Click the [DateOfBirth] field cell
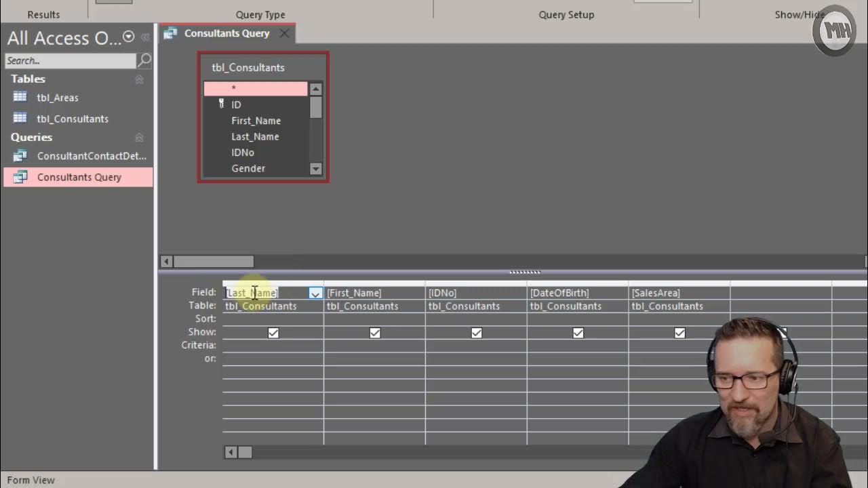The height and width of the screenshot is (488, 868). click(x=578, y=293)
